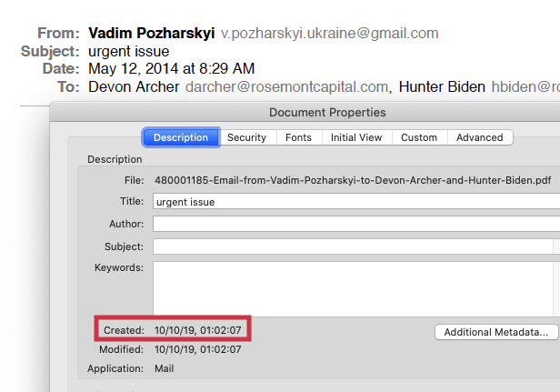This screenshot has height=392, width=560.
Task: Click into the Subject input field
Action: 353,246
